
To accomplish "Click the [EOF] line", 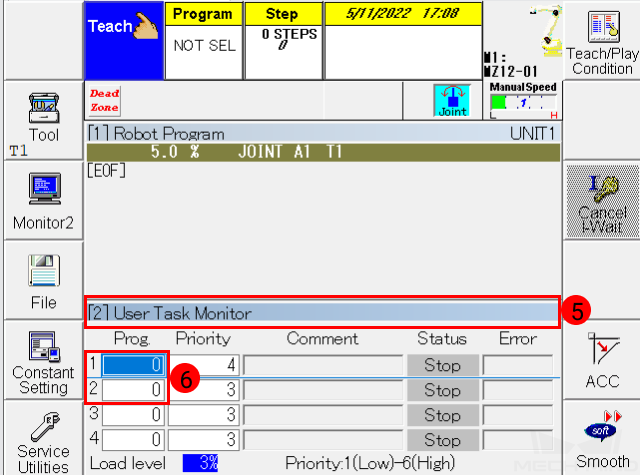I will tap(106, 171).
